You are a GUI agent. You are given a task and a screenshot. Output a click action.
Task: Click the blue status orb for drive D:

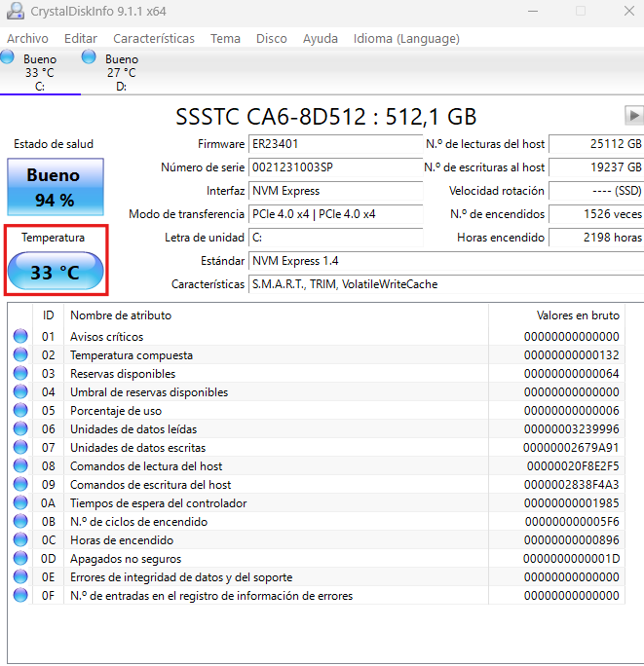89,56
